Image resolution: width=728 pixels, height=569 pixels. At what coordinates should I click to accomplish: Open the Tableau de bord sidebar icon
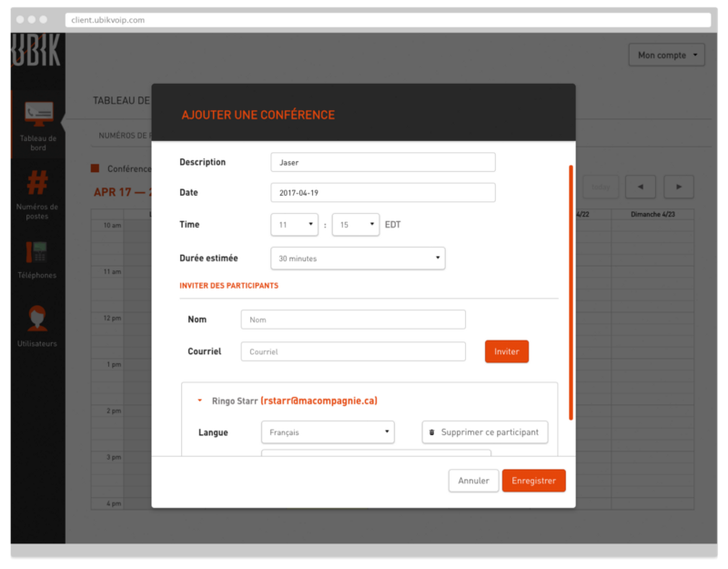click(x=38, y=114)
